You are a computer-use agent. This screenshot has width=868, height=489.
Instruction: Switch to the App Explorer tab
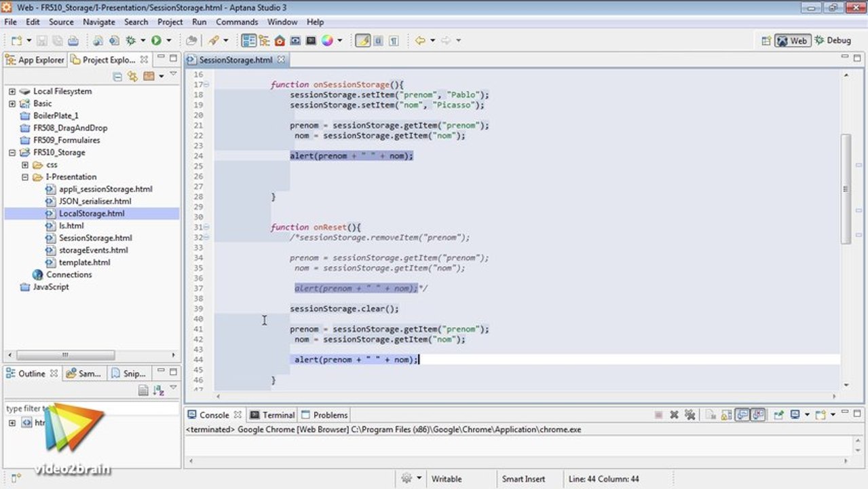coord(35,60)
